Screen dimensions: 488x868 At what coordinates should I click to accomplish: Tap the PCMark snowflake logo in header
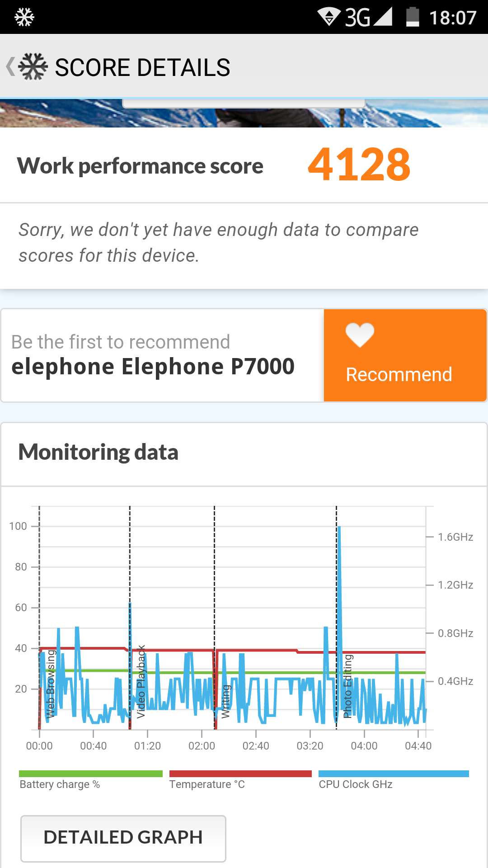(x=33, y=66)
